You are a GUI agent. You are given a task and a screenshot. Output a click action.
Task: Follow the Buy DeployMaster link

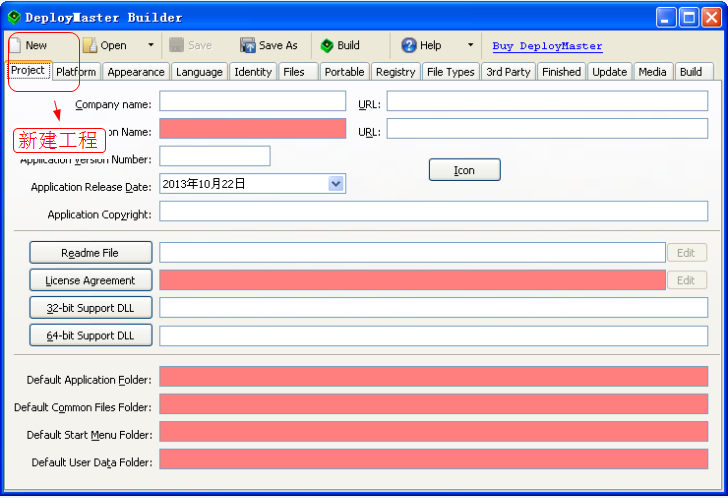tap(547, 45)
